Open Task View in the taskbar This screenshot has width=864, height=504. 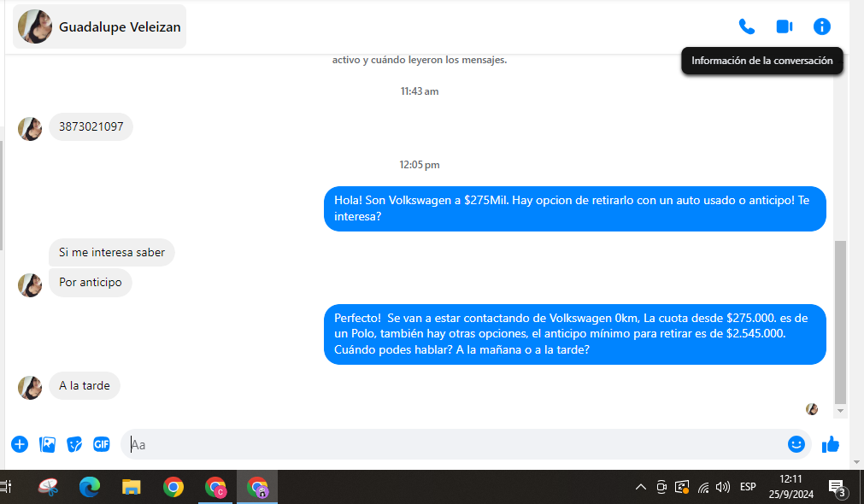coord(6,487)
